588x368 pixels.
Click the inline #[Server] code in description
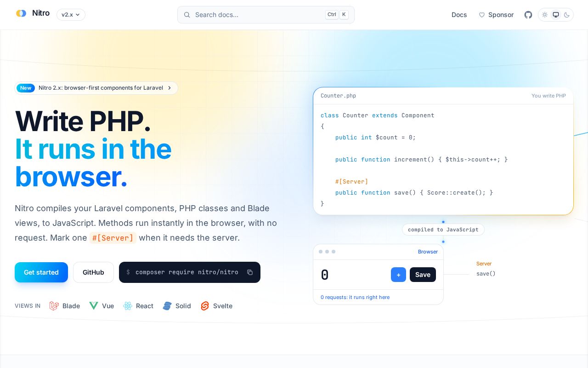pyautogui.click(x=113, y=238)
